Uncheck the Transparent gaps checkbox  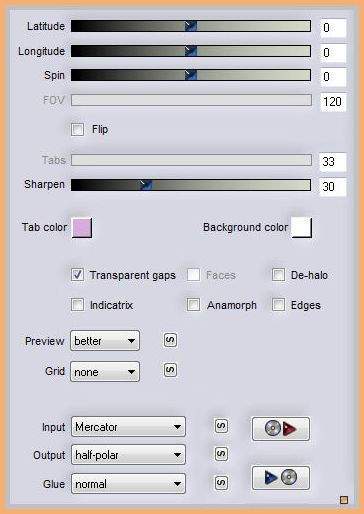(77, 275)
